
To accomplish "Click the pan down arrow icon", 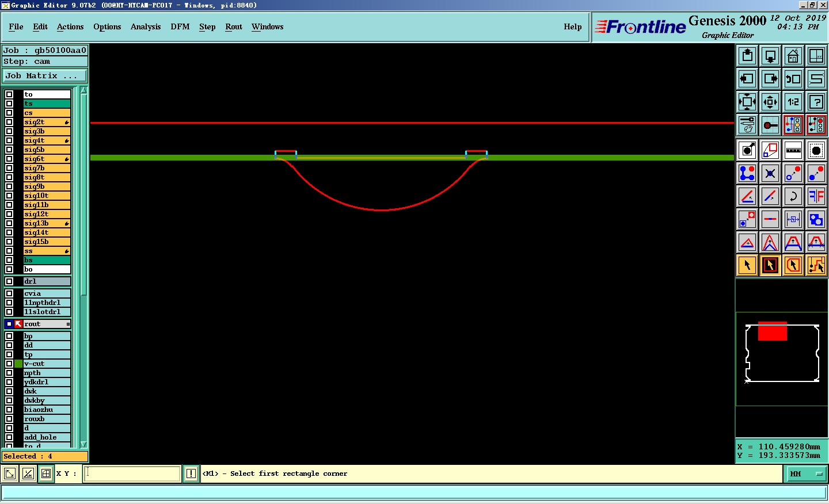I will (x=770, y=56).
